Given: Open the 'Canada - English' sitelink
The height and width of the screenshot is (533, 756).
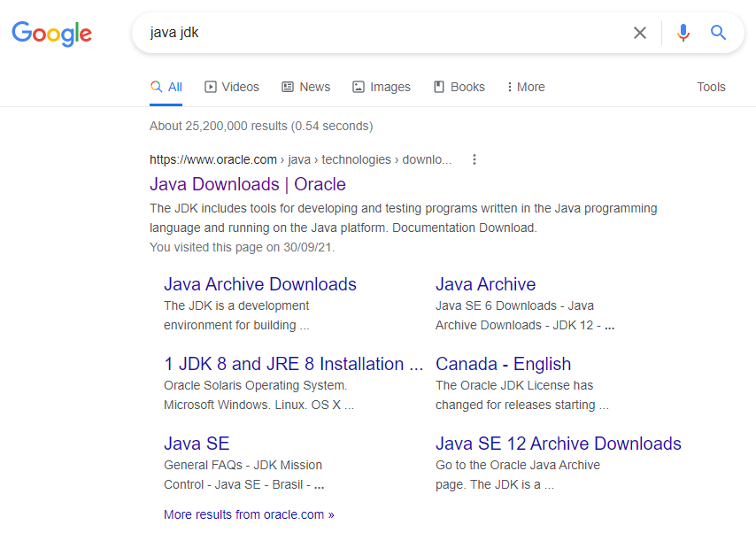Looking at the screenshot, I should pos(504,364).
